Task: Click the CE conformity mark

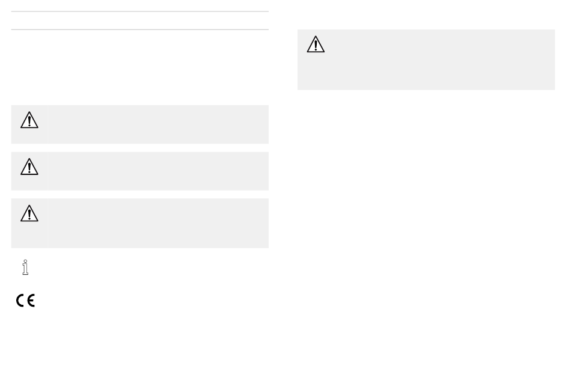Action: click(x=25, y=301)
